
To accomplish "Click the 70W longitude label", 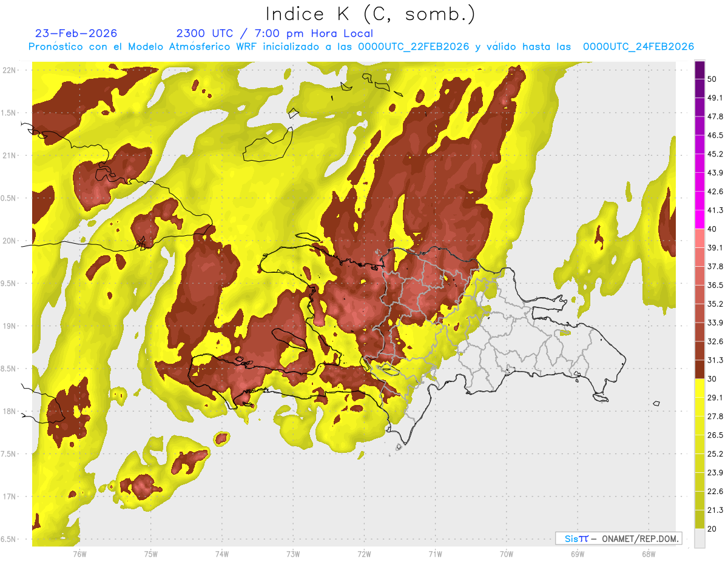I will (x=507, y=554).
